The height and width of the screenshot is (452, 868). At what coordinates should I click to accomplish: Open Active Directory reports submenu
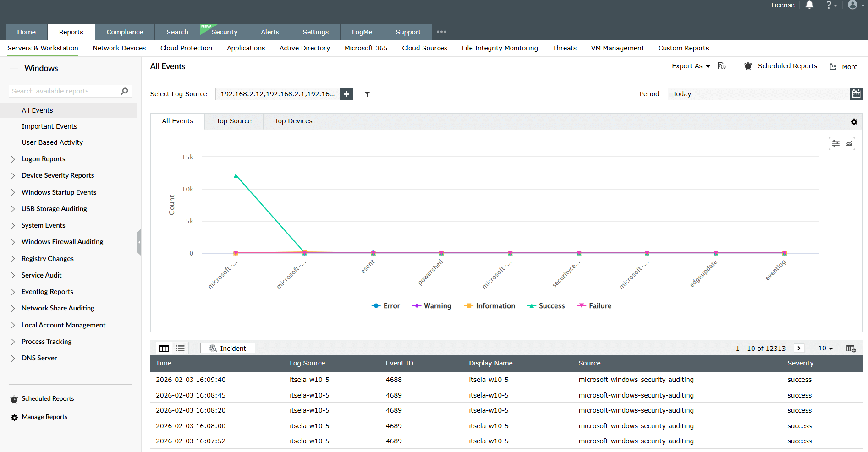(x=305, y=48)
